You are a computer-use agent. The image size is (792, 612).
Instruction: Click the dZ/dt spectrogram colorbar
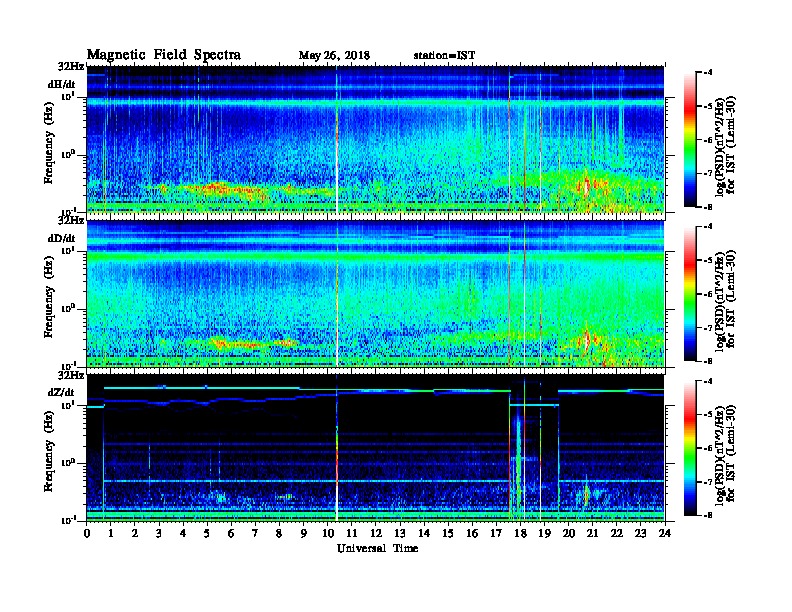[x=689, y=448]
